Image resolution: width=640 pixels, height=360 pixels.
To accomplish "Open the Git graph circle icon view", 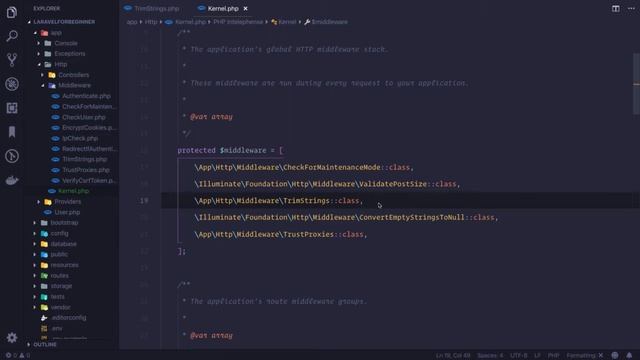I will [12, 156].
